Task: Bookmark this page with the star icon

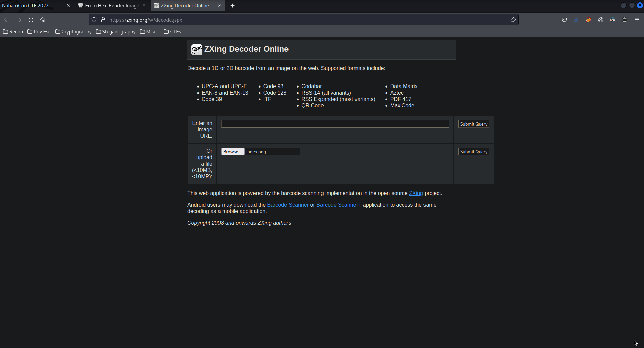Action: coord(513,20)
